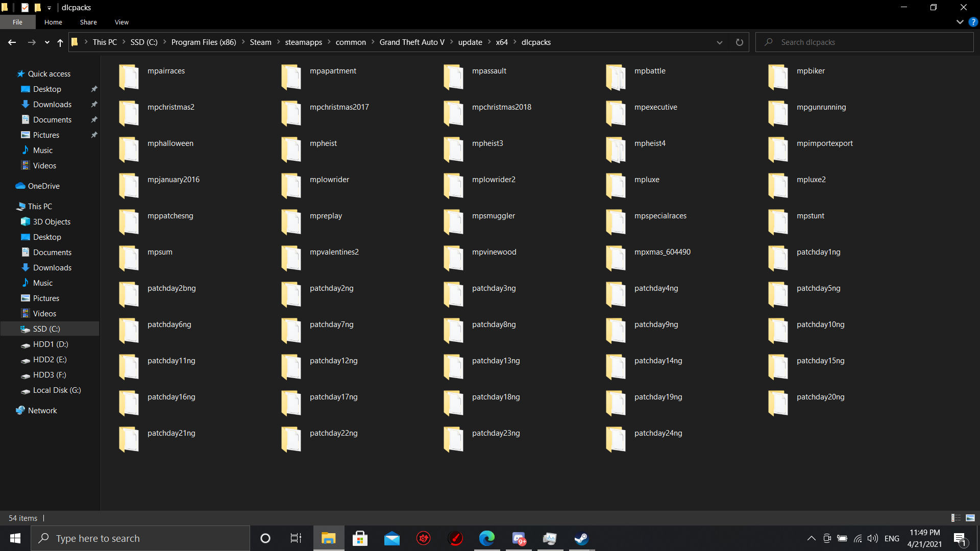Open the Help question mark icon
980x551 pixels.
click(973, 22)
